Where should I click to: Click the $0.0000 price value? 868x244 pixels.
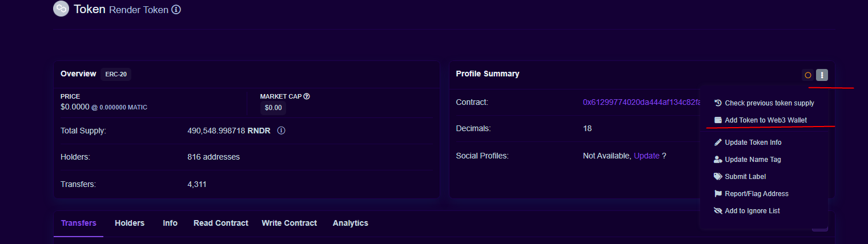point(75,107)
